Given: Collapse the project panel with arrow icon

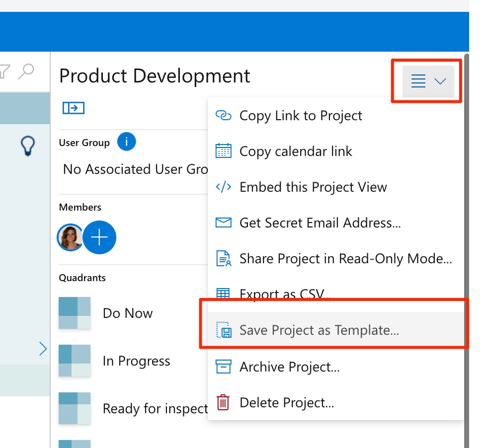Looking at the screenshot, I should (x=73, y=108).
